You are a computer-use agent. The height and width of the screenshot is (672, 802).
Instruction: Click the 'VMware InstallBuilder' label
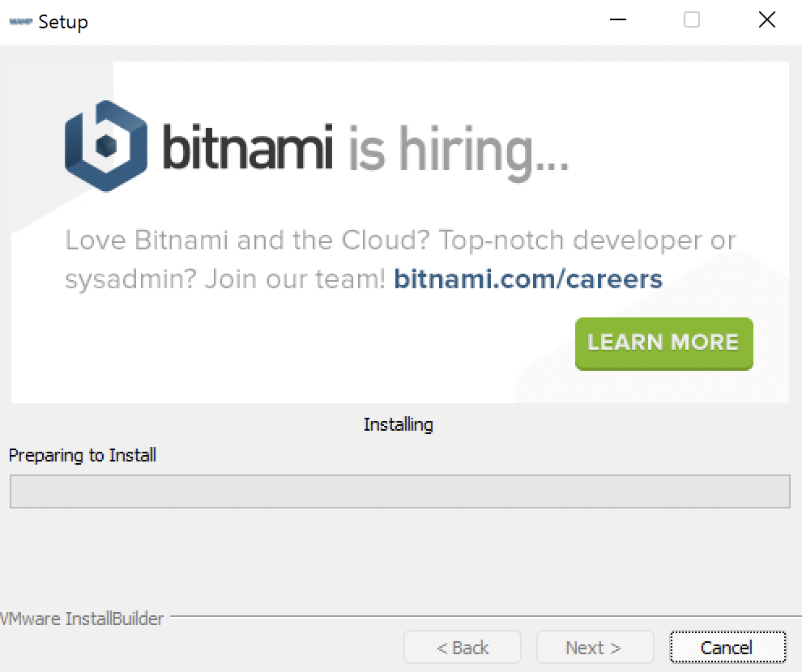82,619
